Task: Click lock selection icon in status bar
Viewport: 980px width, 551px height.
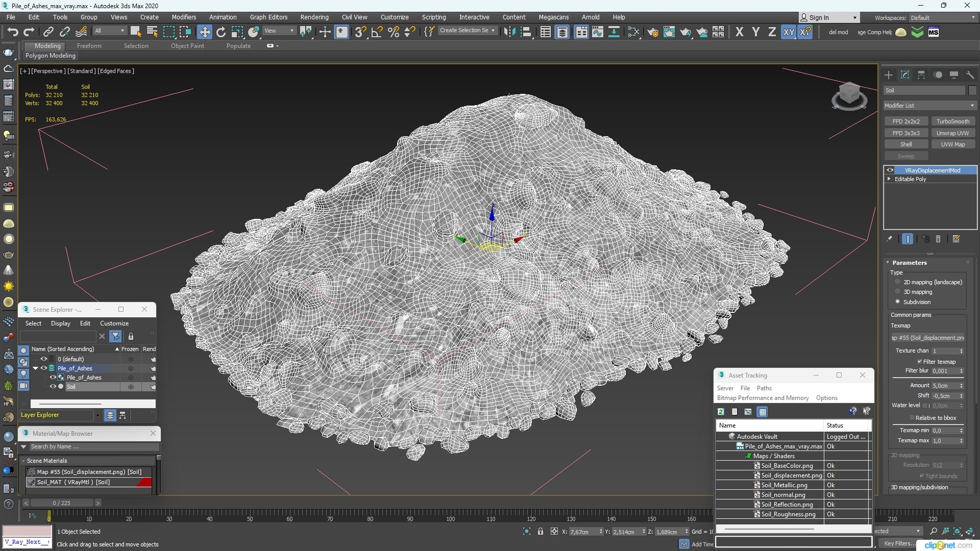Action: pyautogui.click(x=541, y=532)
